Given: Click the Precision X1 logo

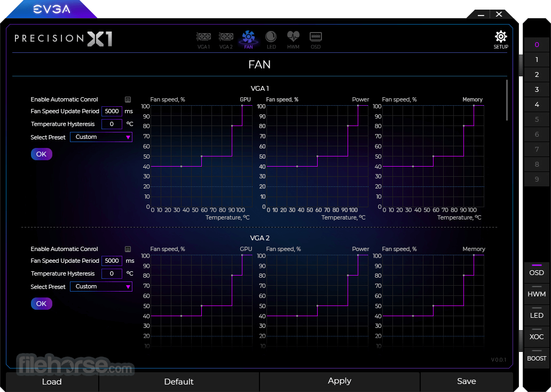Looking at the screenshot, I should tap(63, 38).
